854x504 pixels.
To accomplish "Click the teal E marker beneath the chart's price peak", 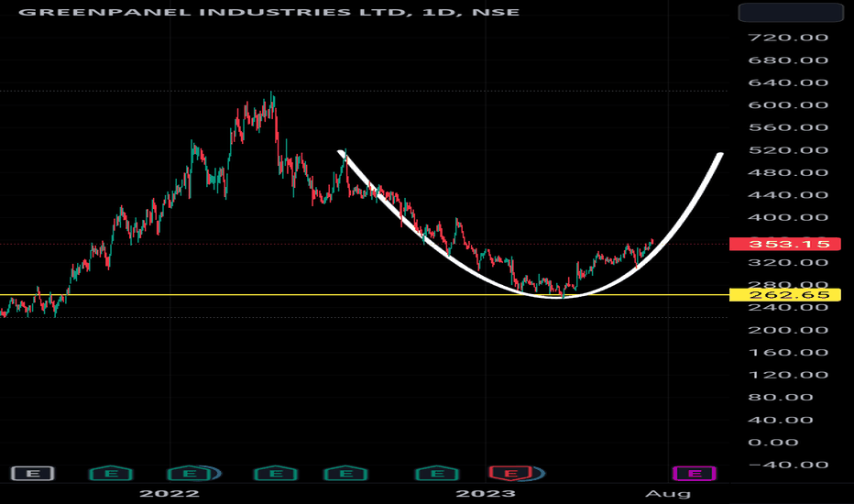I will (x=276, y=473).
